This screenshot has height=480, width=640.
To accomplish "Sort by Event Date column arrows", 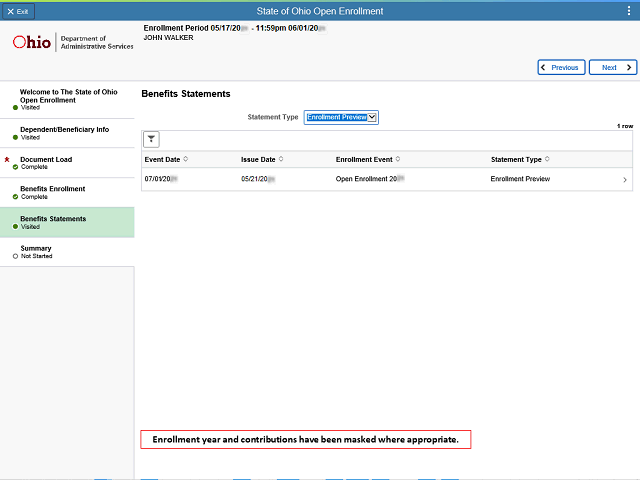I will (x=186, y=159).
